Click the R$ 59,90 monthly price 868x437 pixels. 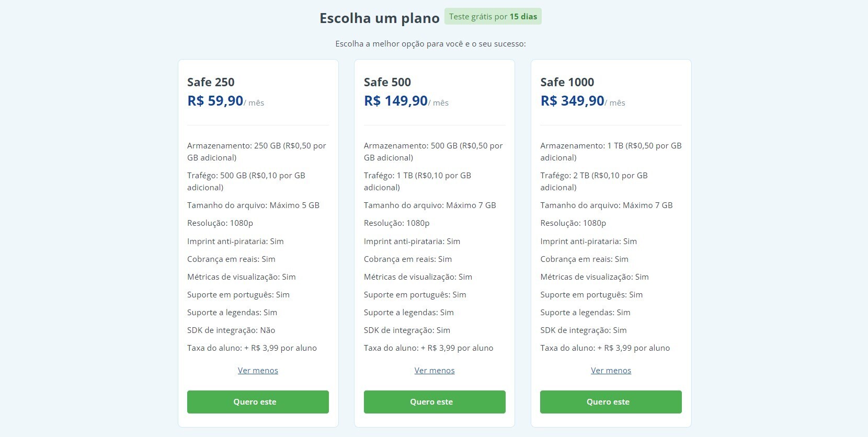tap(215, 101)
